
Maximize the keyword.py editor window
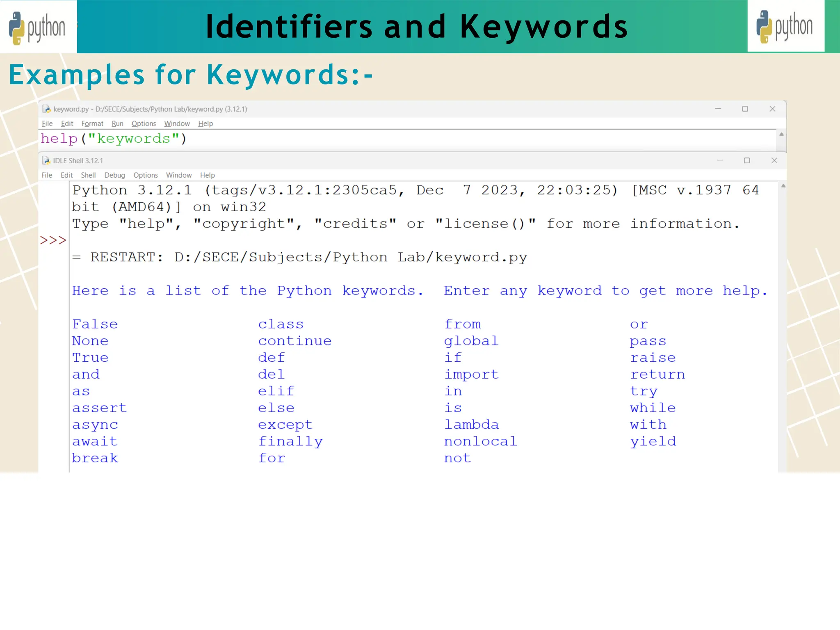point(745,109)
